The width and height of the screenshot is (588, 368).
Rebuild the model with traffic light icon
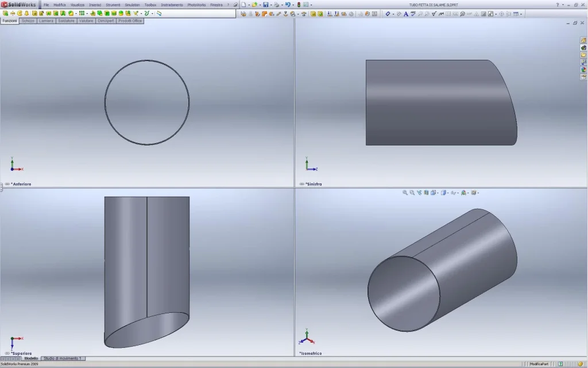(x=299, y=5)
